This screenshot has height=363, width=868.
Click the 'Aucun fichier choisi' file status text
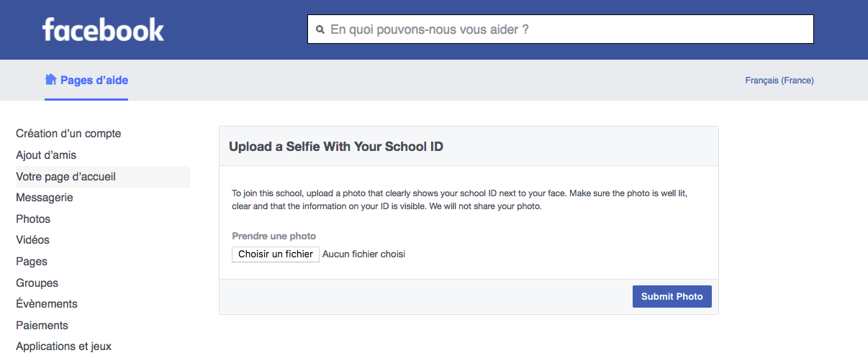click(x=363, y=254)
